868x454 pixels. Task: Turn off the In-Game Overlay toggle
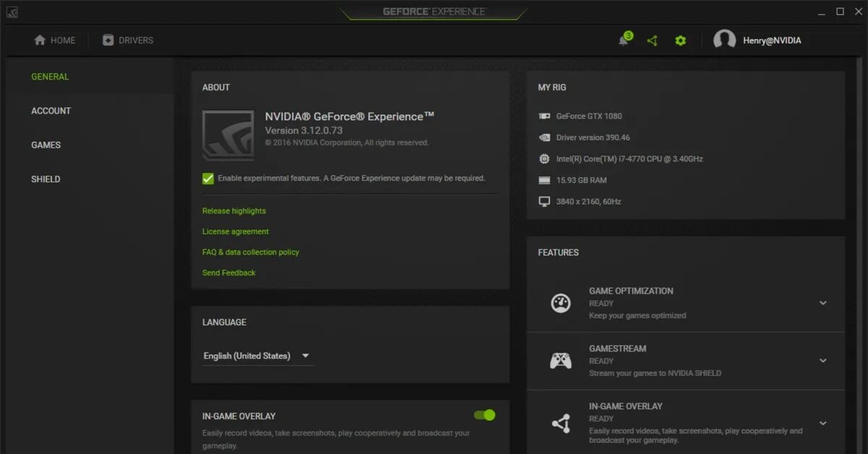tap(485, 415)
